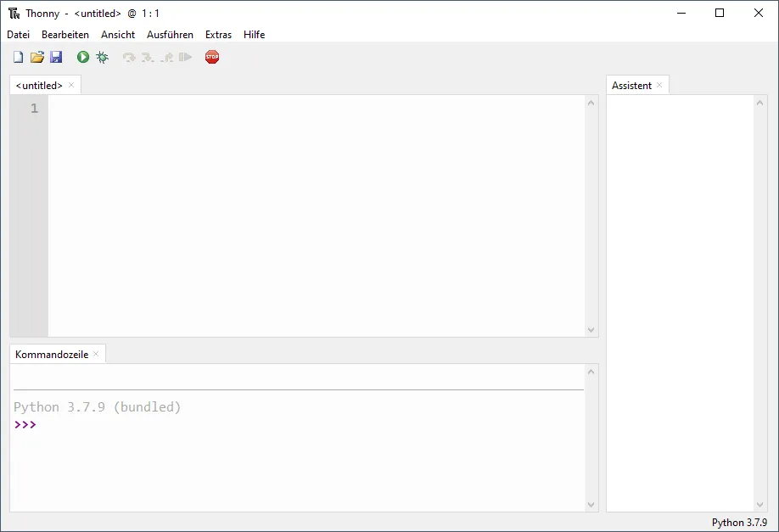
Task: Create a new file with toolbar icon
Action: [x=18, y=57]
